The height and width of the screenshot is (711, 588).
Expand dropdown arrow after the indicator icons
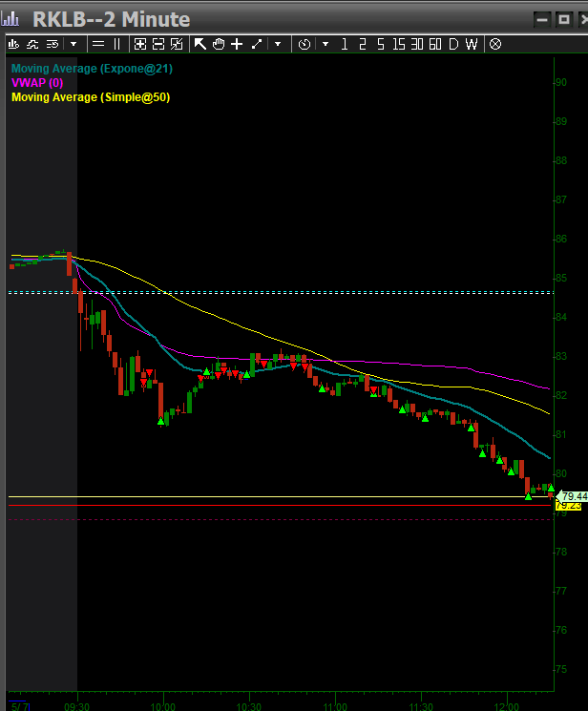coord(73,44)
